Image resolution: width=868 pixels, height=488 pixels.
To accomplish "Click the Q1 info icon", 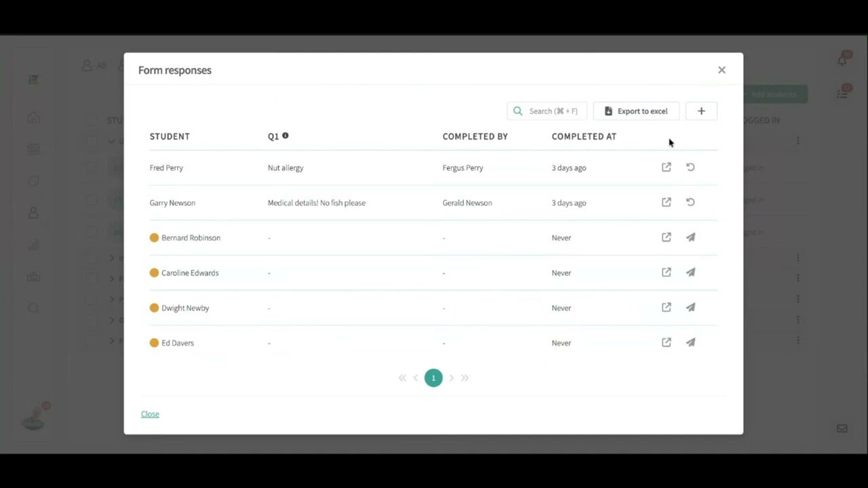I will point(285,136).
